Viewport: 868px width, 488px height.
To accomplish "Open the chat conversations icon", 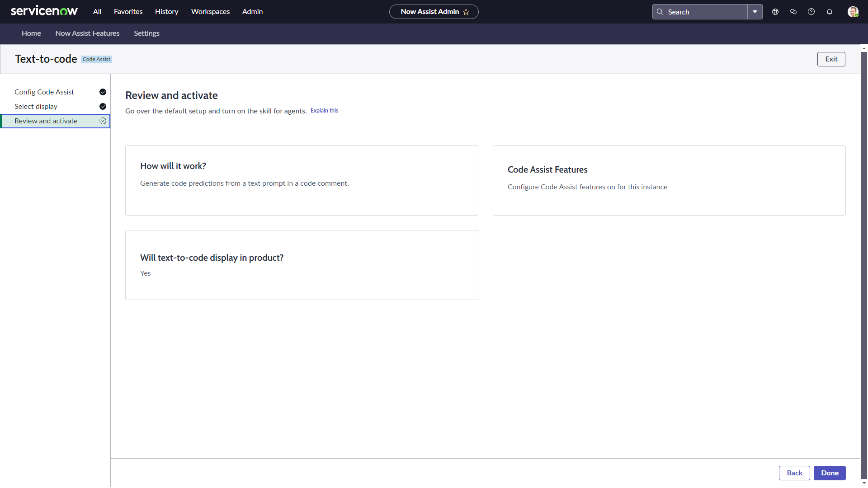I will pos(793,12).
